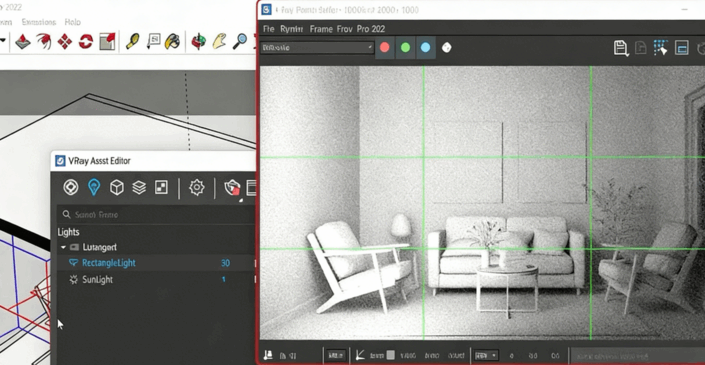The height and width of the screenshot is (365, 705).
Task: Click the region render selection icon
Action: 660,47
